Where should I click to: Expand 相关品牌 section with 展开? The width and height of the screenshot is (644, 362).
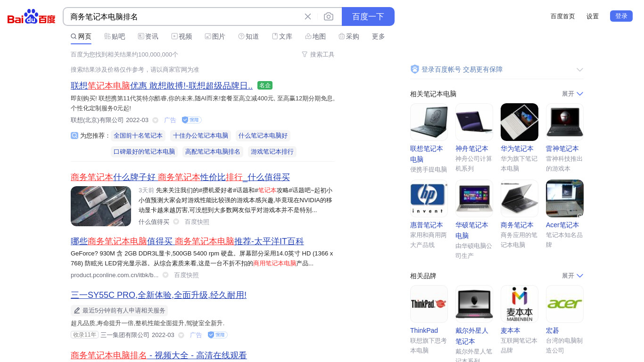[572, 276]
